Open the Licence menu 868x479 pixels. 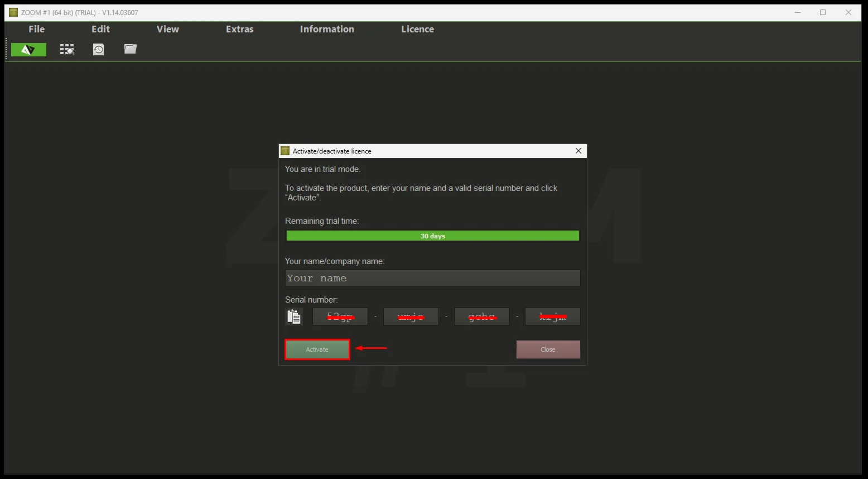[x=417, y=29]
